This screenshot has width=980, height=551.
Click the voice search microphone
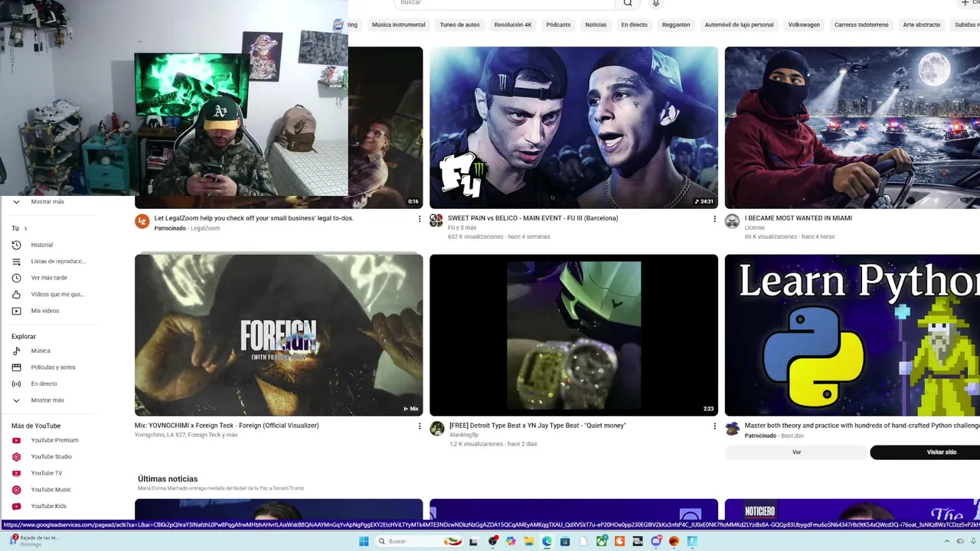tap(656, 3)
